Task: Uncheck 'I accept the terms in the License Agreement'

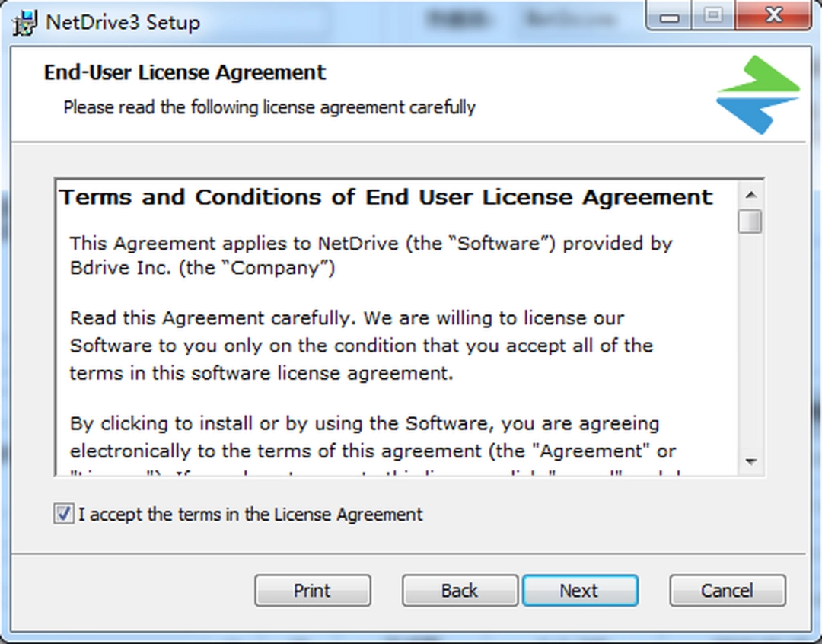Action: pyautogui.click(x=64, y=514)
